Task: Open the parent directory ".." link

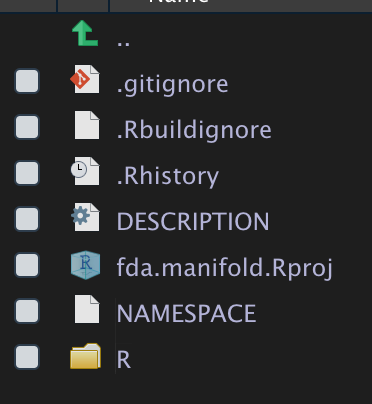Action: point(123,43)
